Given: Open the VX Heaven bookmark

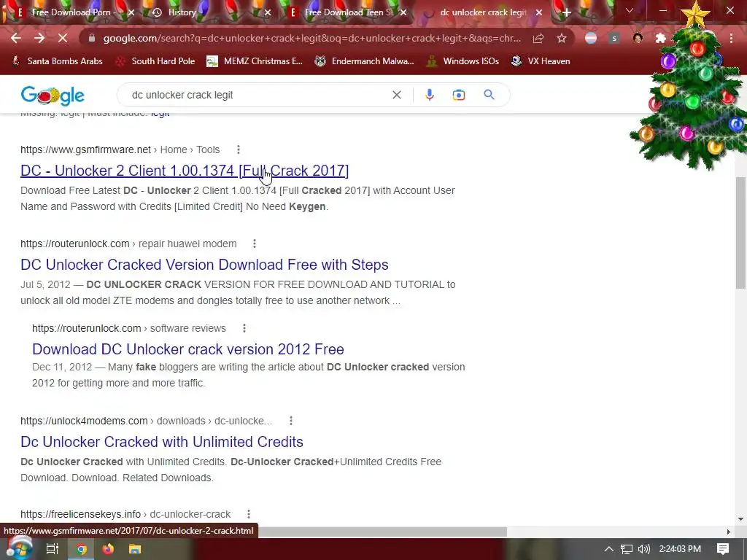Looking at the screenshot, I should 541,61.
